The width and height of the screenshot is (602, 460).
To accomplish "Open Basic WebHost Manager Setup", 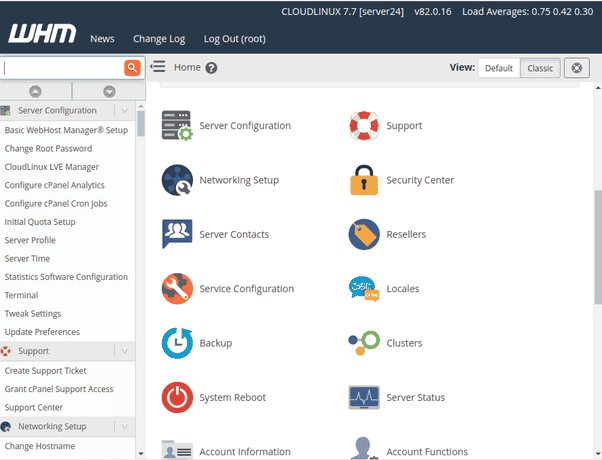I will point(66,130).
